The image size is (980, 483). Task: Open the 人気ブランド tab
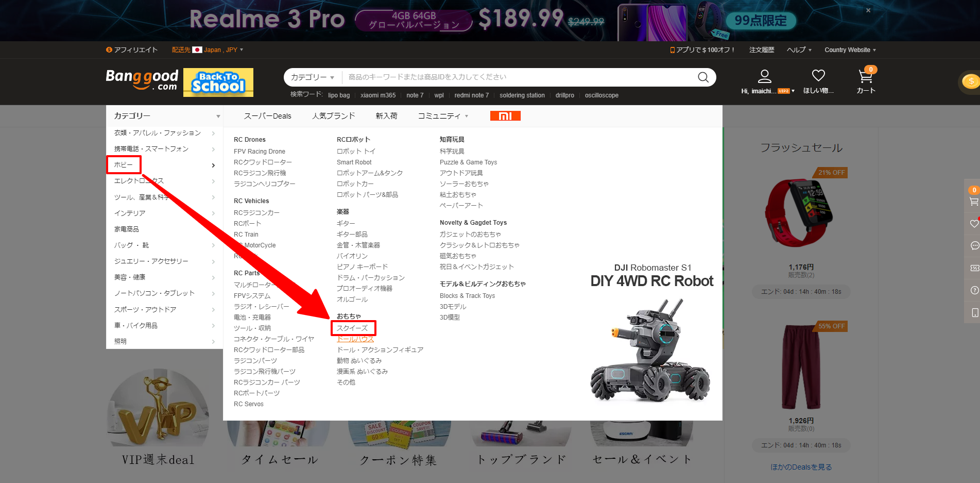334,116
